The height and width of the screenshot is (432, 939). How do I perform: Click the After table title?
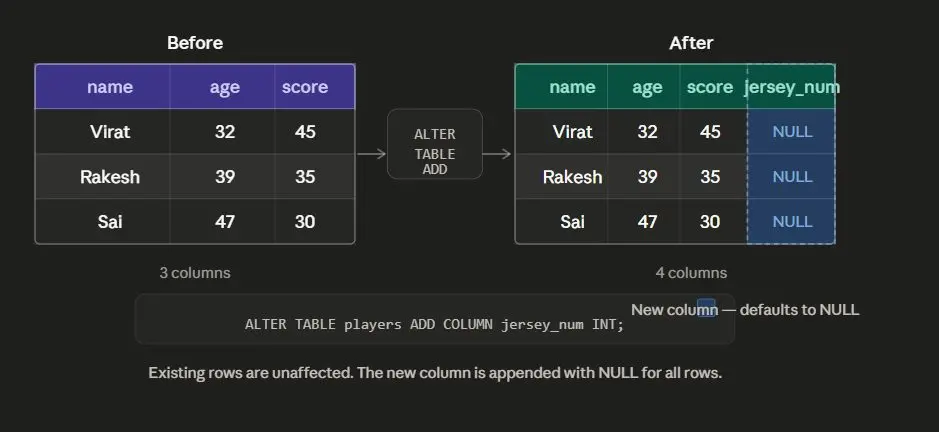click(691, 43)
